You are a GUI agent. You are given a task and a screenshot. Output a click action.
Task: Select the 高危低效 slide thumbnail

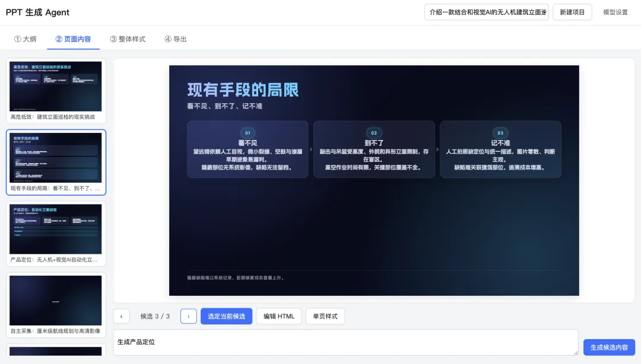pyautogui.click(x=56, y=91)
